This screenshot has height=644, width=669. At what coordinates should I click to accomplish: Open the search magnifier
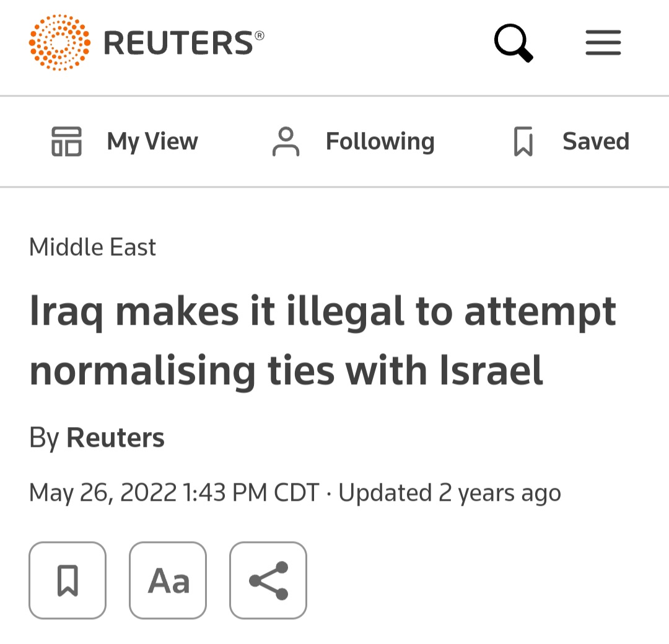pos(514,43)
